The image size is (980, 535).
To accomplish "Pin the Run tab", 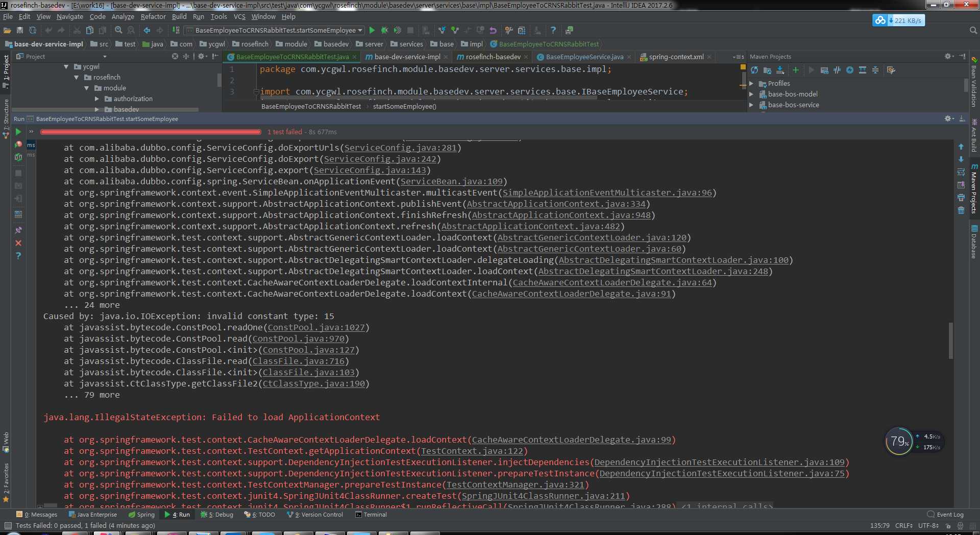I will (x=18, y=230).
